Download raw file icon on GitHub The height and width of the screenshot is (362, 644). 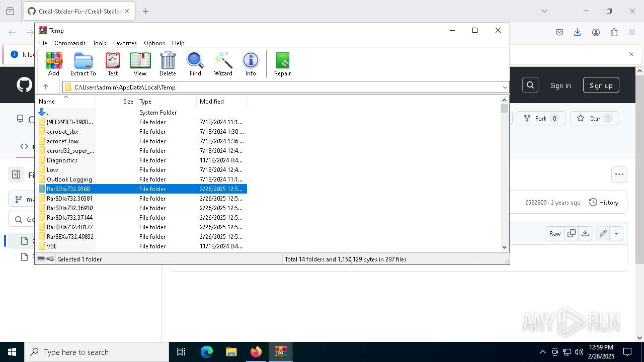[x=585, y=233]
